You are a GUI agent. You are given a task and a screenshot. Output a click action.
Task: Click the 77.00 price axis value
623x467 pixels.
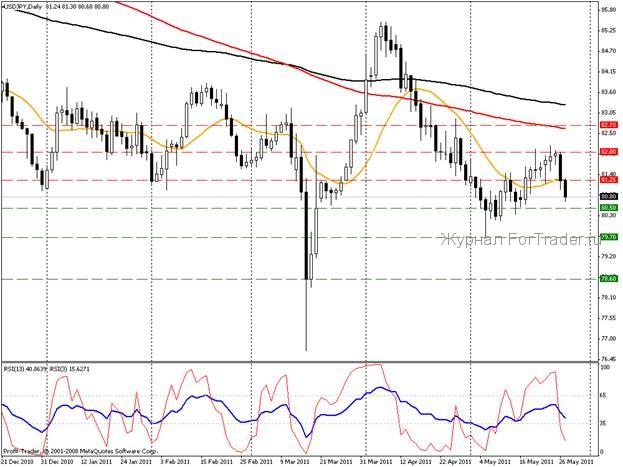point(608,339)
